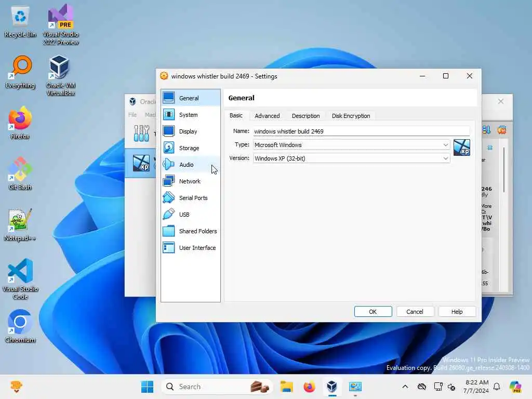Switch to the Disk Encryption tab
532x399 pixels.
pos(351,116)
